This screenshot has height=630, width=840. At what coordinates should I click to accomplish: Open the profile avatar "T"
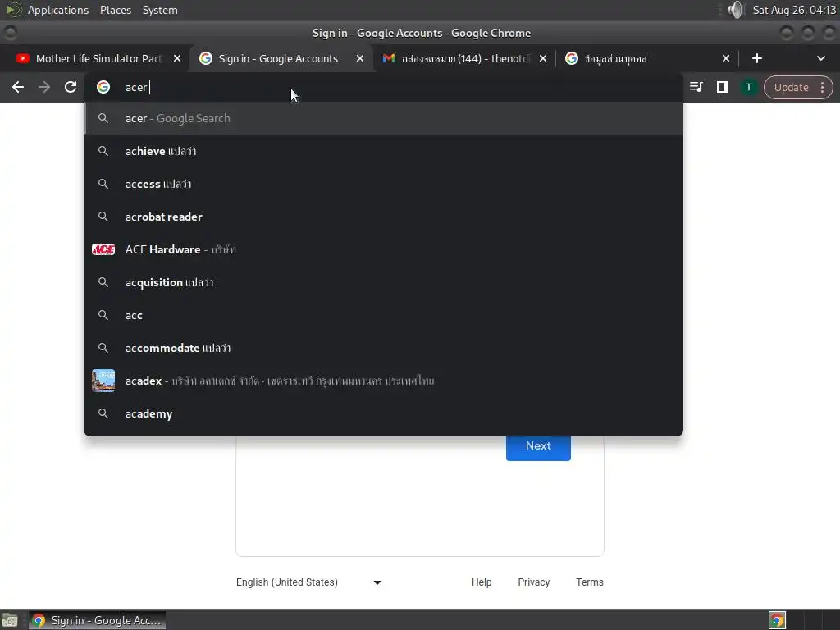748,87
